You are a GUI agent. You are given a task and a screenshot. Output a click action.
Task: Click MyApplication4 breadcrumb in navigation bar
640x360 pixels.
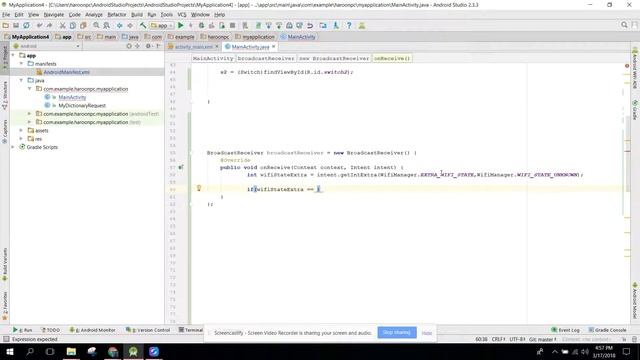point(27,37)
